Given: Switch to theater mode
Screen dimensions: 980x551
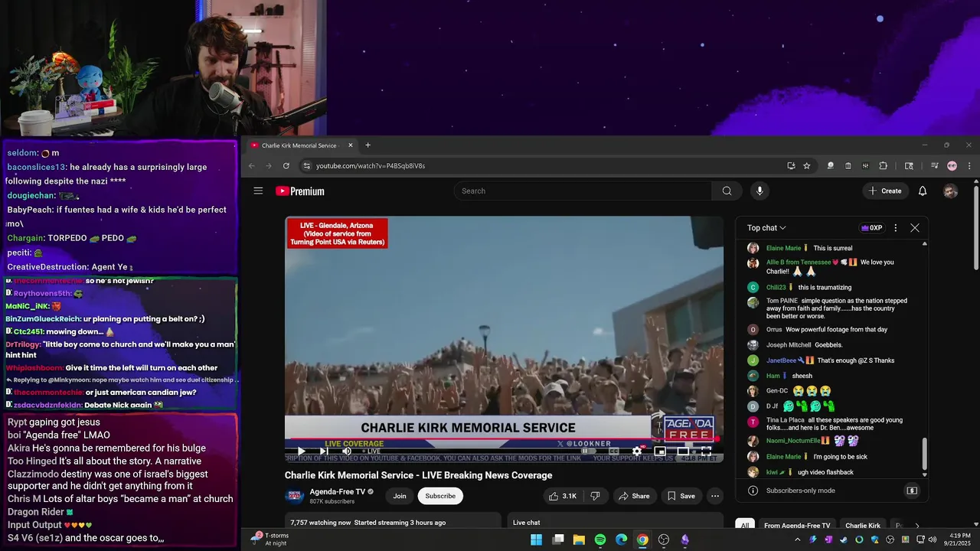Looking at the screenshot, I should [683, 452].
